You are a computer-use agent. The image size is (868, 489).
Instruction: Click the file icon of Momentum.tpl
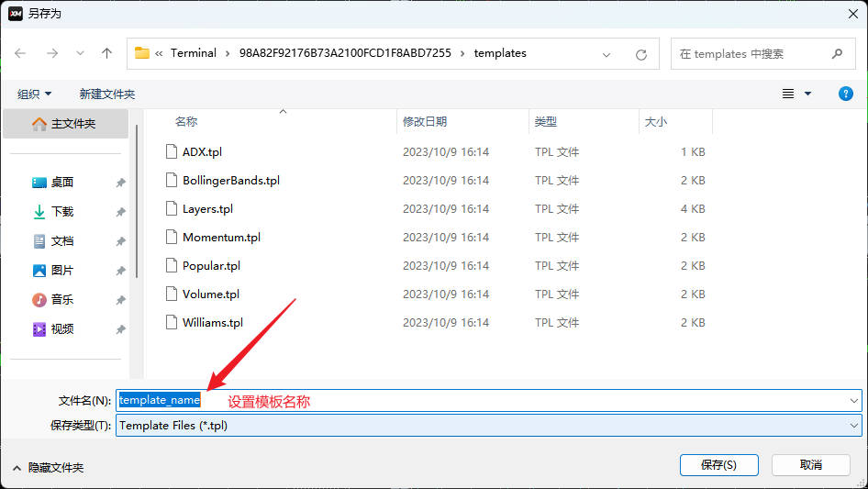172,237
